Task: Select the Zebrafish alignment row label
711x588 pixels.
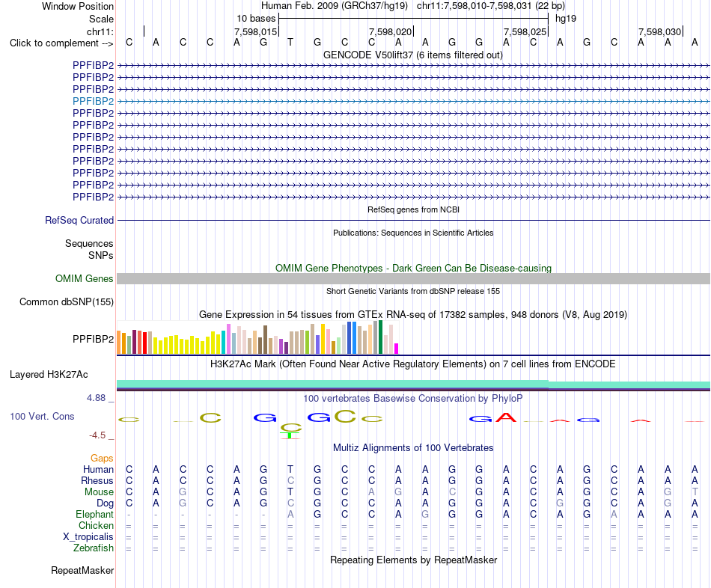Action: pos(94,548)
